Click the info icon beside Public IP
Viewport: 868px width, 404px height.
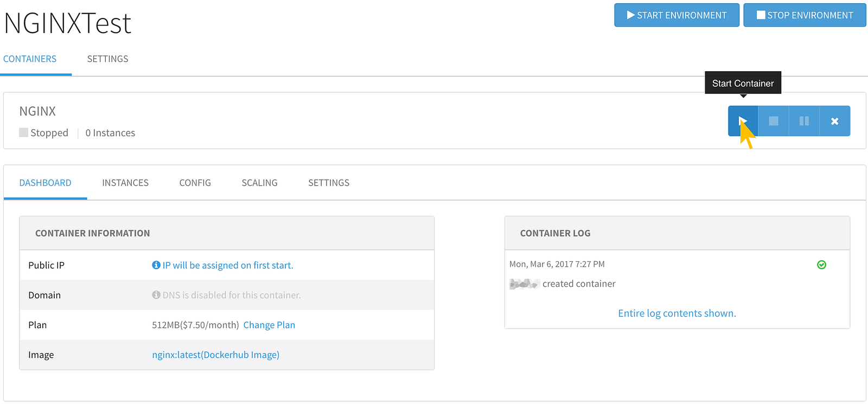pos(156,265)
